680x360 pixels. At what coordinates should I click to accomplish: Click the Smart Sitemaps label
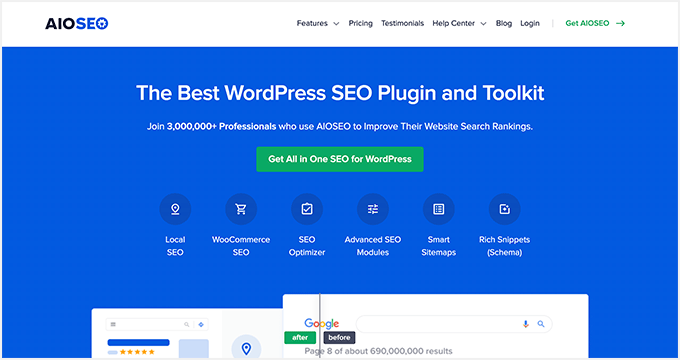[439, 246]
